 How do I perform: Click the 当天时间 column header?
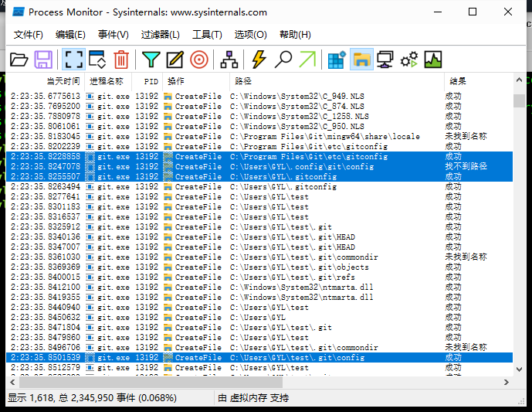46,81
